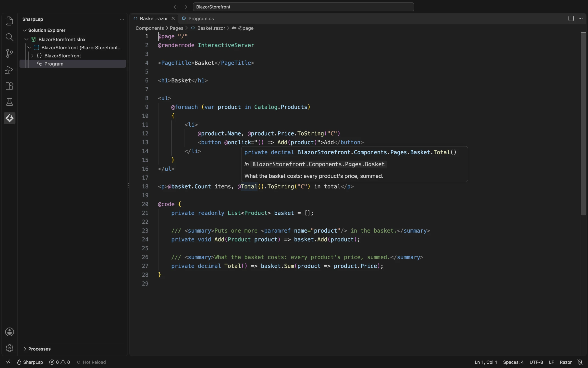Screen dimensions: 588x368
Task: Close the Basket.razor tab
Action: tap(173, 18)
